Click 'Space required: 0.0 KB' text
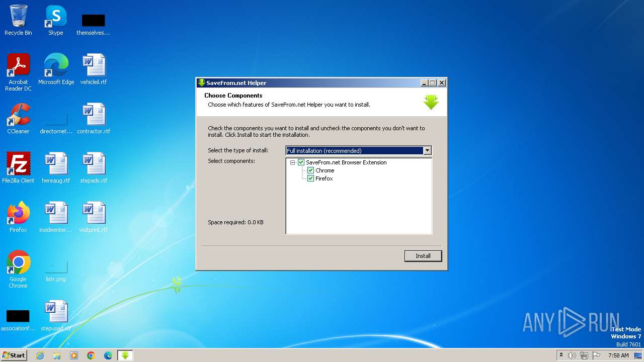This screenshot has width=644, height=362. tap(236, 222)
